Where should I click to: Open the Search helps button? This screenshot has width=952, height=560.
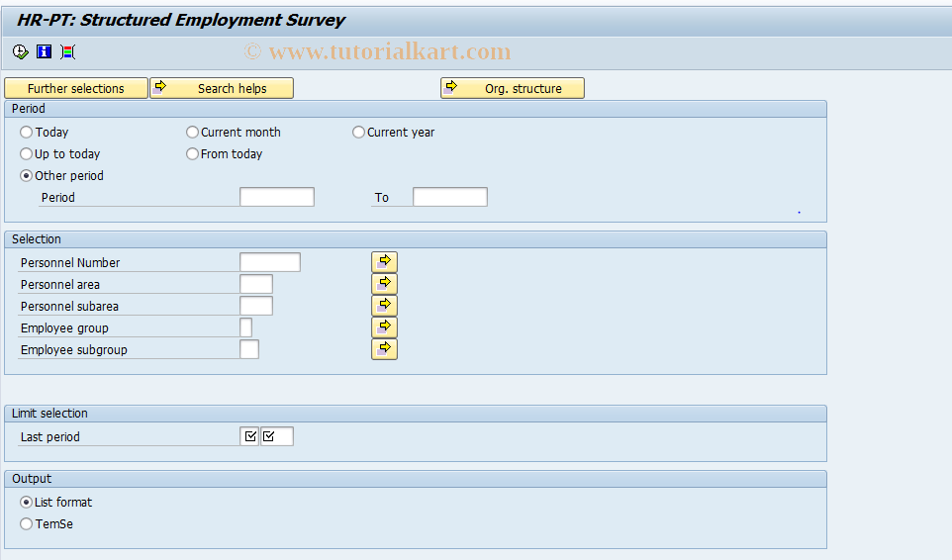pyautogui.click(x=222, y=88)
